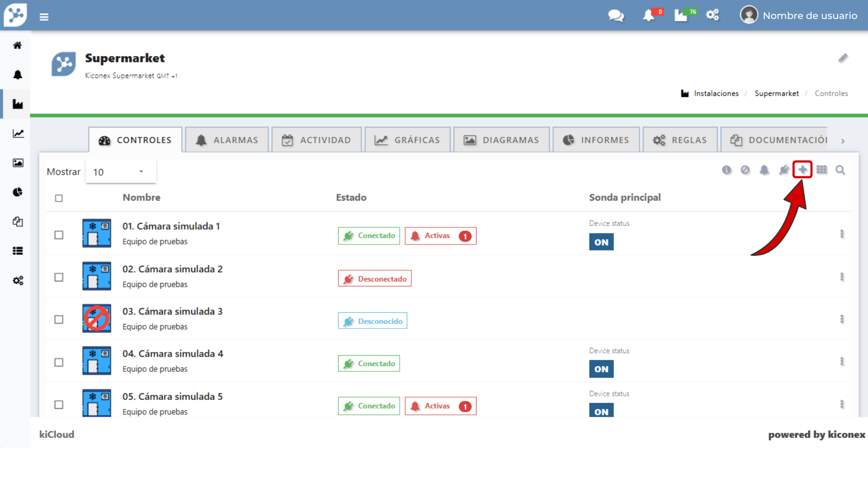Click the search magnifier icon
The image size is (868, 488).
tap(840, 170)
